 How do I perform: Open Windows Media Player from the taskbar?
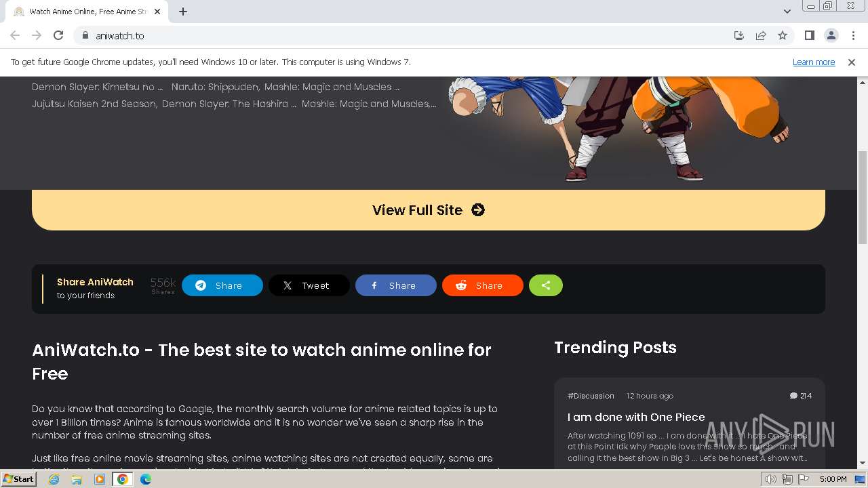pos(100,479)
